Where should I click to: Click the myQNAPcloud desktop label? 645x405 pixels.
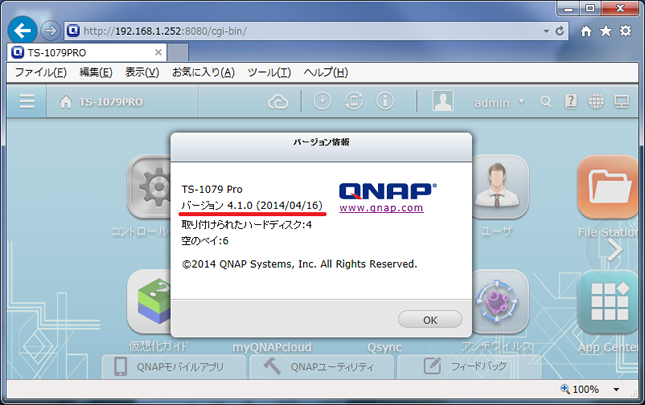[272, 347]
